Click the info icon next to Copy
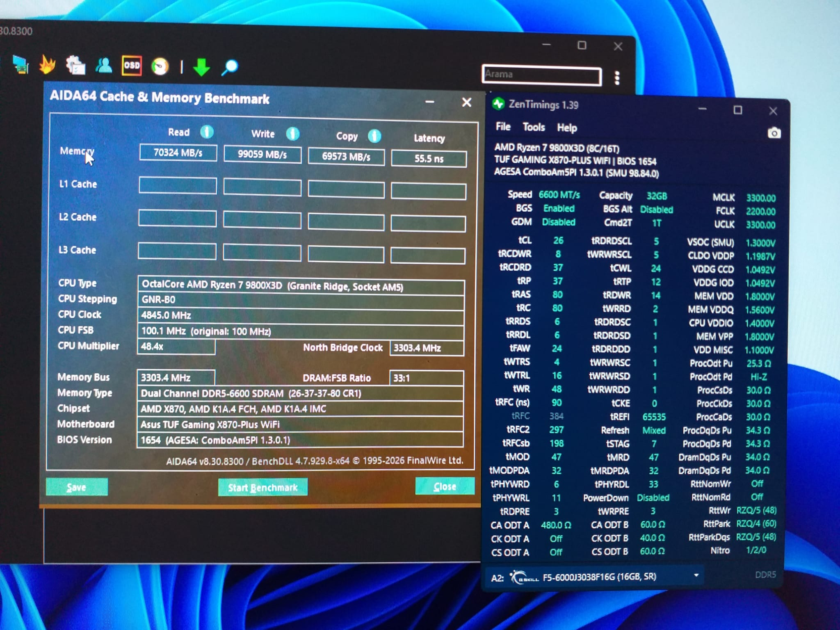The height and width of the screenshot is (630, 840). (374, 136)
